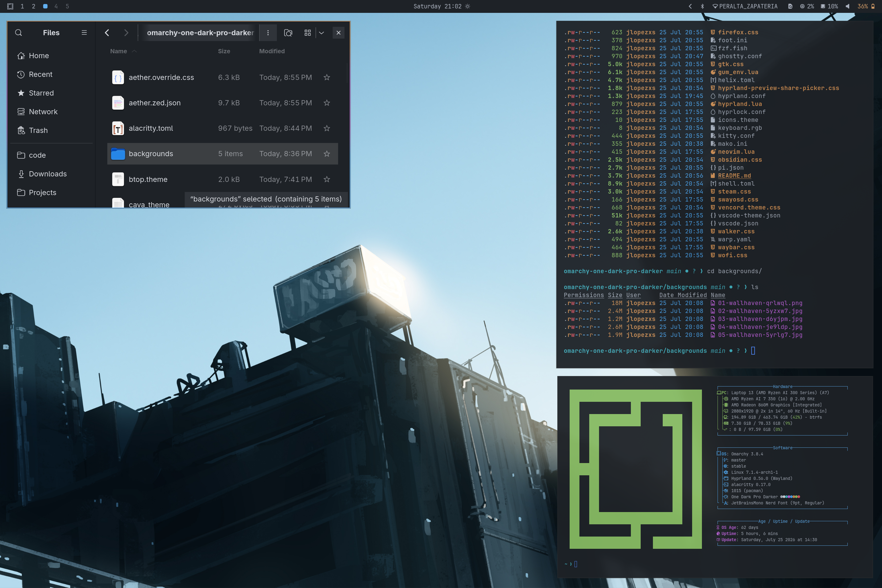Open the Projects bookmark in Files sidebar
Image resolution: width=882 pixels, height=588 pixels.
(51, 193)
